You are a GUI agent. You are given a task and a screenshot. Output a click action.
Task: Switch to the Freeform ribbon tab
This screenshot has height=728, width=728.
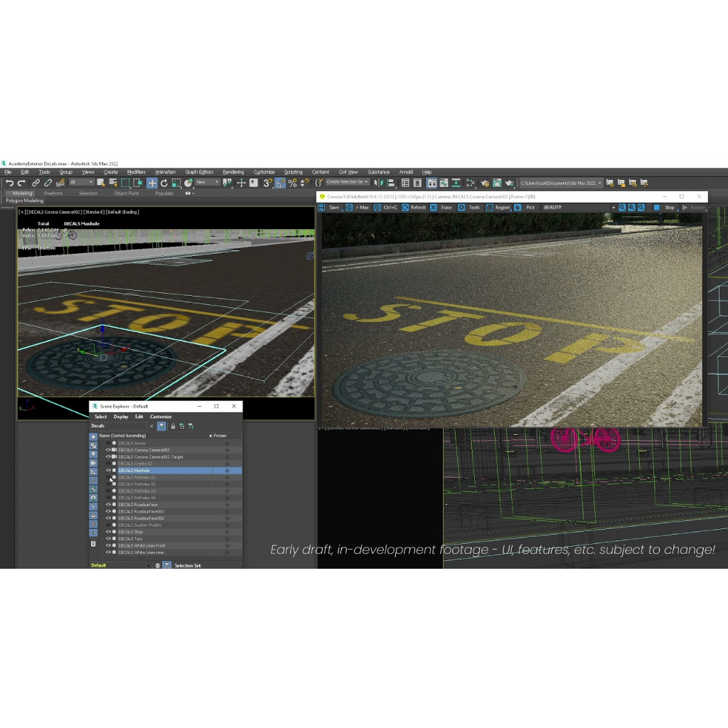click(53, 193)
